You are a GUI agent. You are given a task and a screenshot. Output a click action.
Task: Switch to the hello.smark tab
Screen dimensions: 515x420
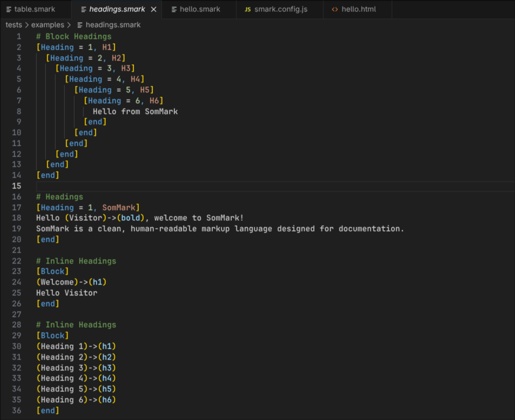click(200, 9)
